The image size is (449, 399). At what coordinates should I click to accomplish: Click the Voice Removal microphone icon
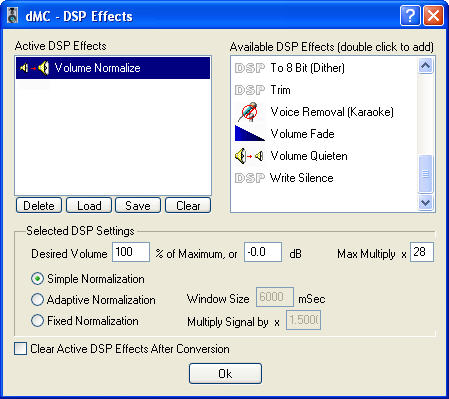click(249, 112)
